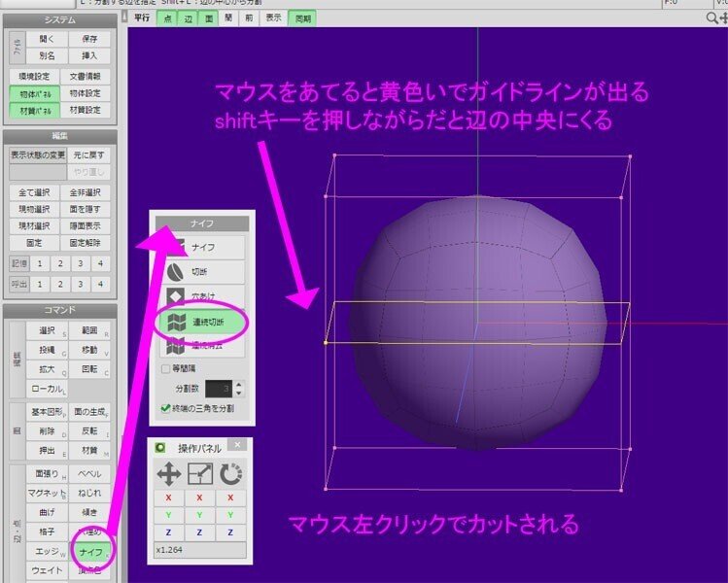Screen dimensions: 728x583
Task: Click the scale icon in 操作パネル
Action: (x=199, y=474)
